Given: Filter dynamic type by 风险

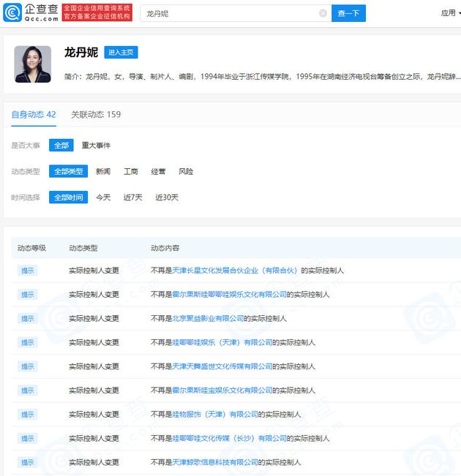Looking at the screenshot, I should (x=186, y=171).
